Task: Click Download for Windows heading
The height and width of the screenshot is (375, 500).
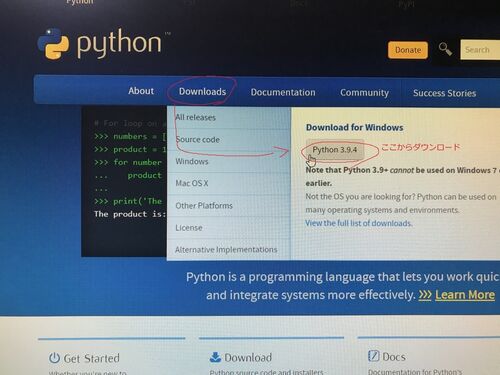Action: [355, 127]
